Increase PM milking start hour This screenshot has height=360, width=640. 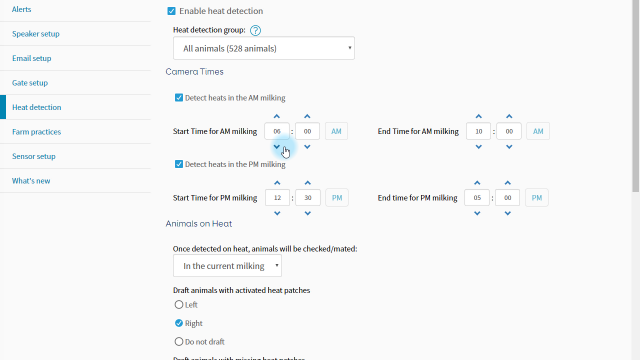coord(277,183)
